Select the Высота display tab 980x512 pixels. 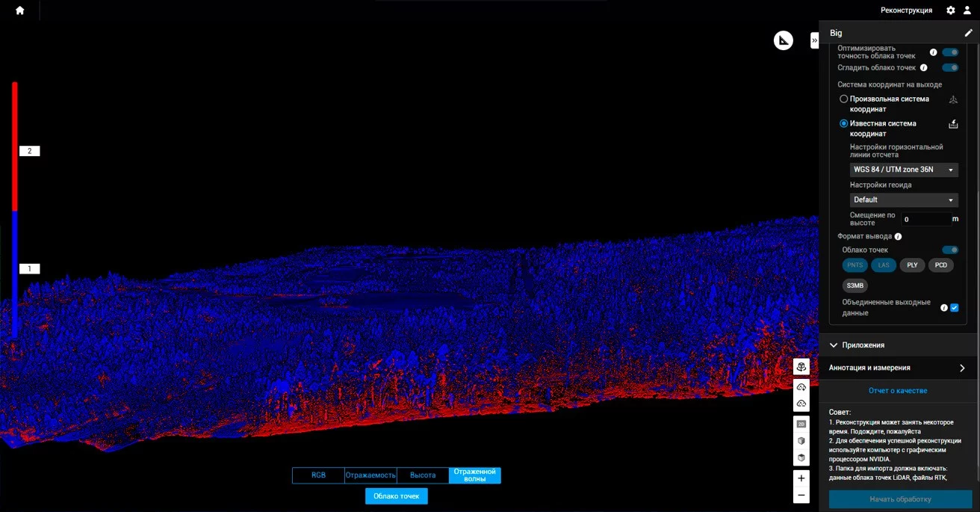click(x=423, y=475)
